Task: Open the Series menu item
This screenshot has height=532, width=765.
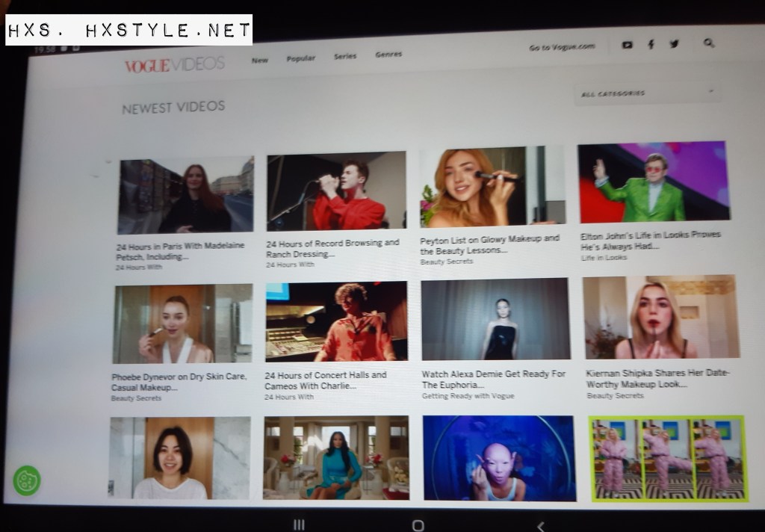Action: click(x=344, y=56)
